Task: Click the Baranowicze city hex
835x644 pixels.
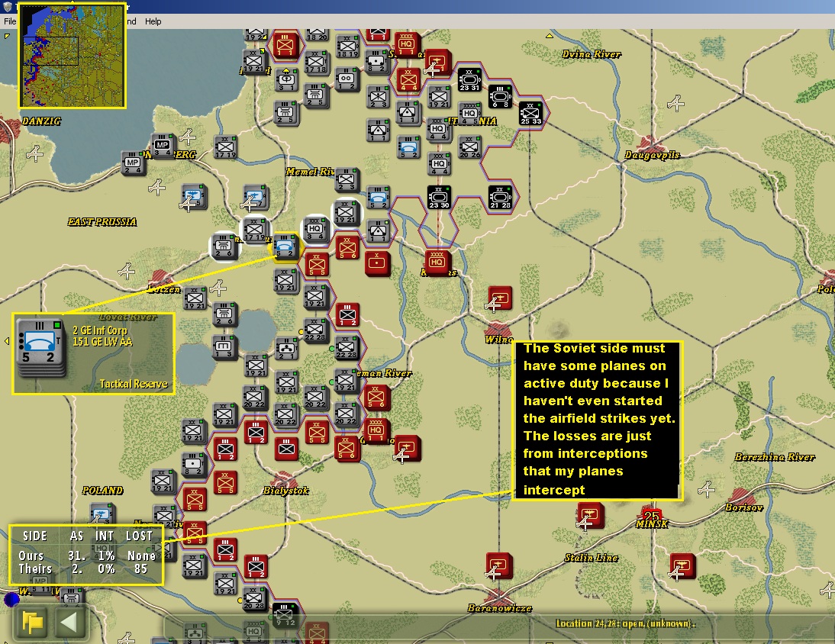Action: [498, 597]
